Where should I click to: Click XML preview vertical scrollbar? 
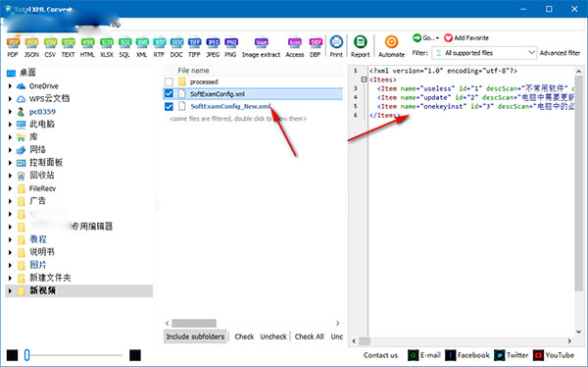coord(578,183)
